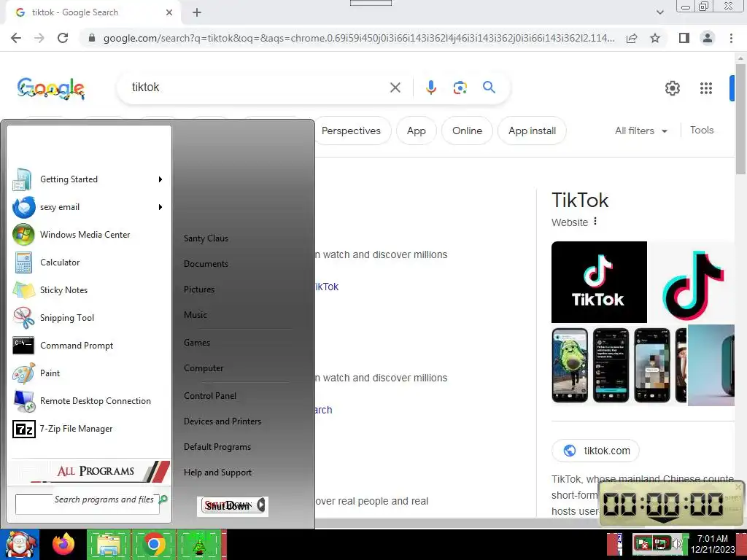This screenshot has width=747, height=560.
Task: Open more options beside Website
Action: coord(595,222)
